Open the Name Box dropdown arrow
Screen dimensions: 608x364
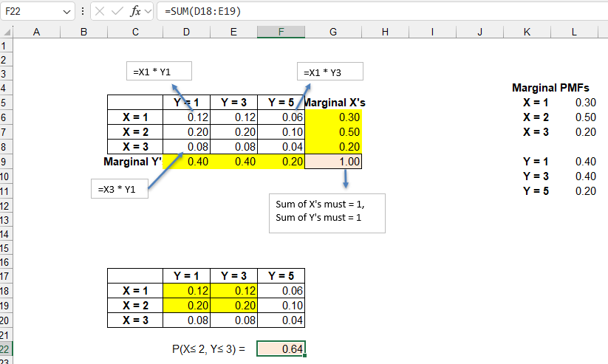tap(67, 12)
